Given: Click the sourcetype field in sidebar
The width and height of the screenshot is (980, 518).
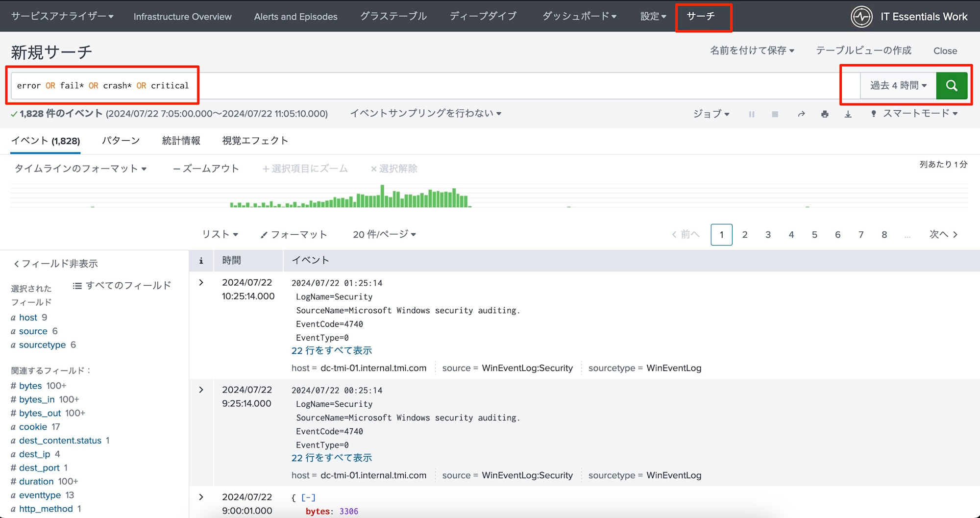Looking at the screenshot, I should pyautogui.click(x=42, y=345).
